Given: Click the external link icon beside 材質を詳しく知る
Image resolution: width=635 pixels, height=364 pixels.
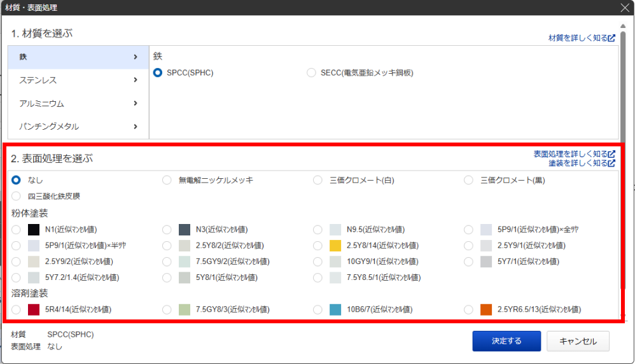Looking at the screenshot, I should (x=611, y=38).
